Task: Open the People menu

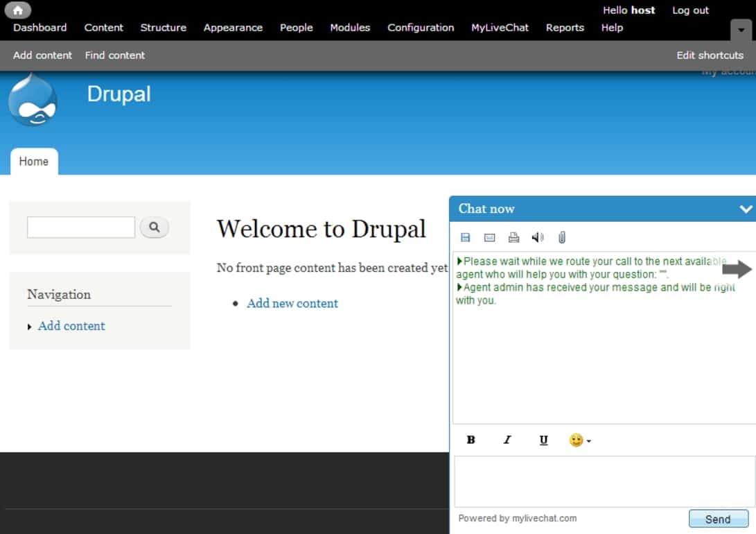Action: [296, 28]
